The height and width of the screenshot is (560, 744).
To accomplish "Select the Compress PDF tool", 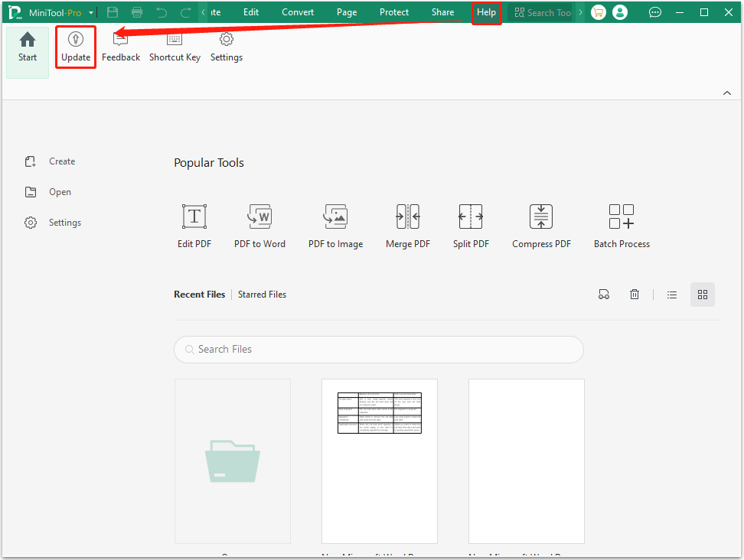I will [x=541, y=224].
